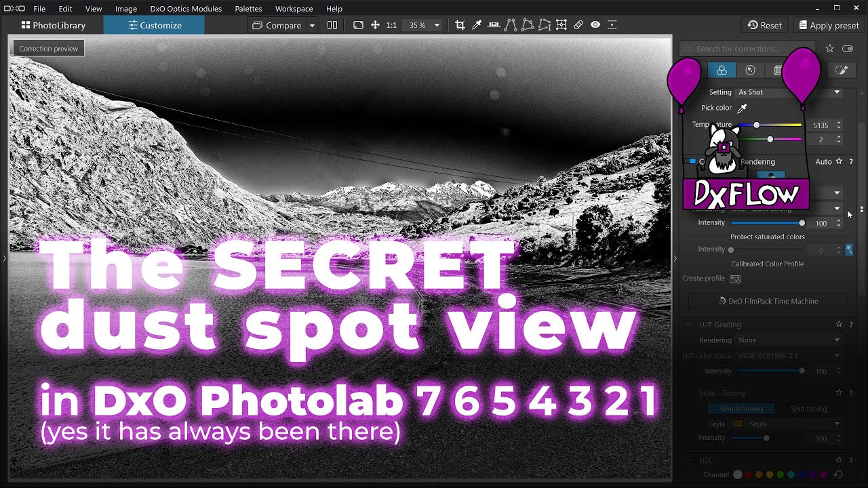Toggle the Style - Toning switch
868x488 pixels.
688,393
